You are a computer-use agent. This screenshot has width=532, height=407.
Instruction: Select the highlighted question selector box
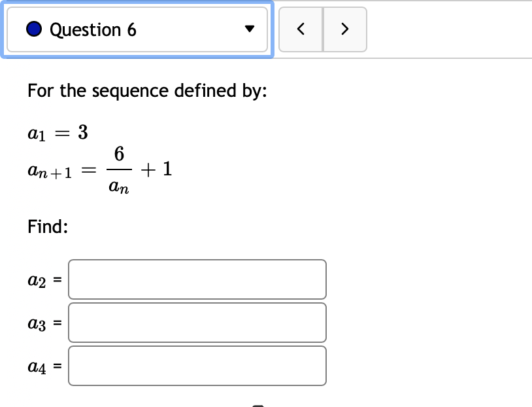(137, 29)
